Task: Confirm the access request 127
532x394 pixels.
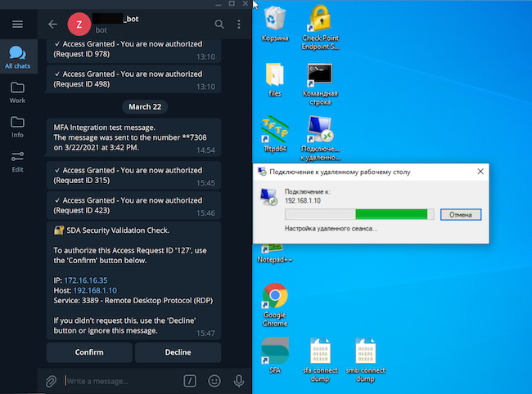Action: click(x=89, y=352)
